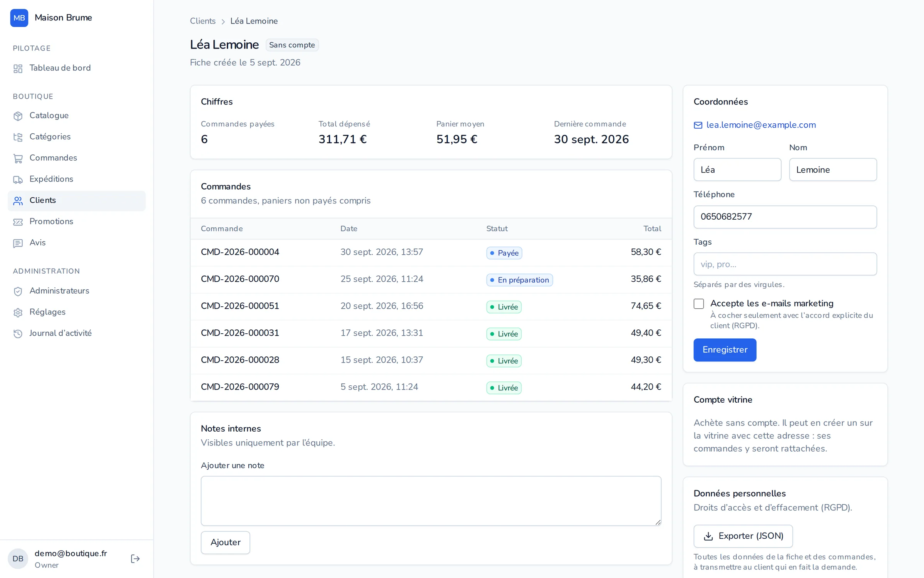Click the Promotions ticket icon
The height and width of the screenshot is (578, 924).
pos(18,222)
